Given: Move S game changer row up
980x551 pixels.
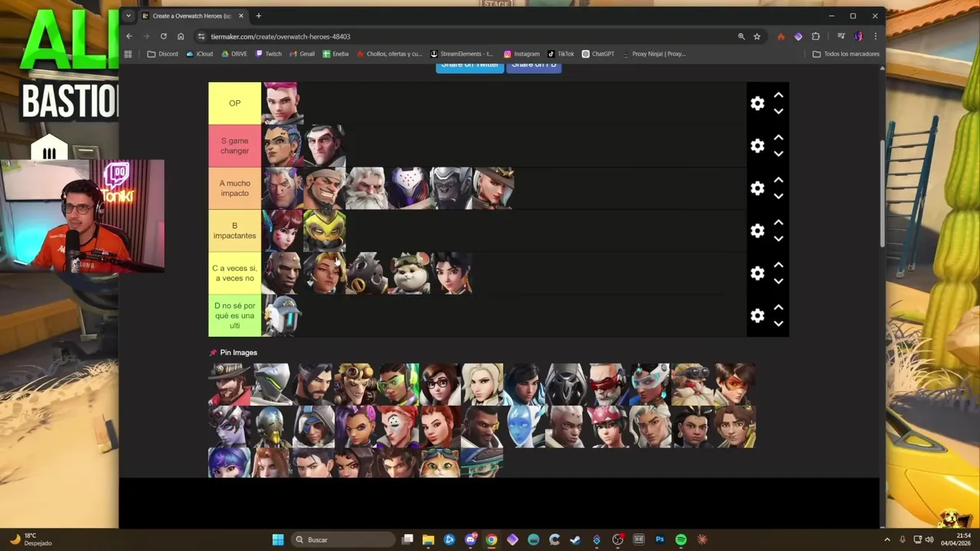Looking at the screenshot, I should [778, 138].
